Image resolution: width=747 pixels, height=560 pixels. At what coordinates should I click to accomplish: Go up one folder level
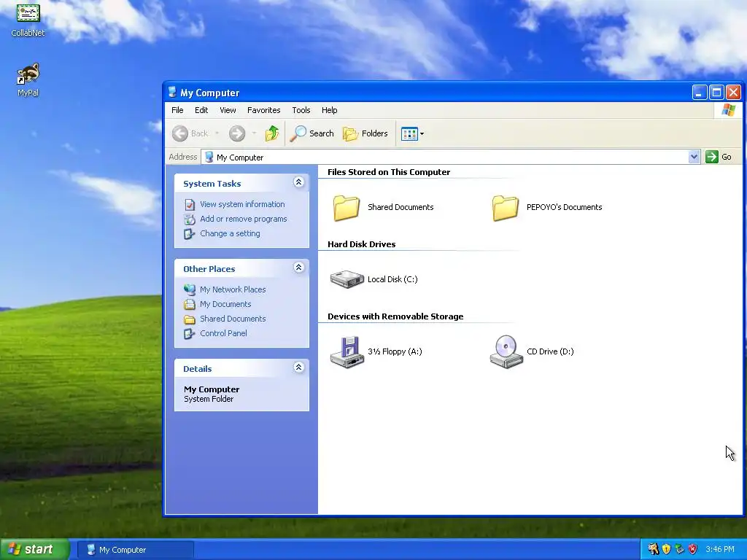(x=272, y=133)
